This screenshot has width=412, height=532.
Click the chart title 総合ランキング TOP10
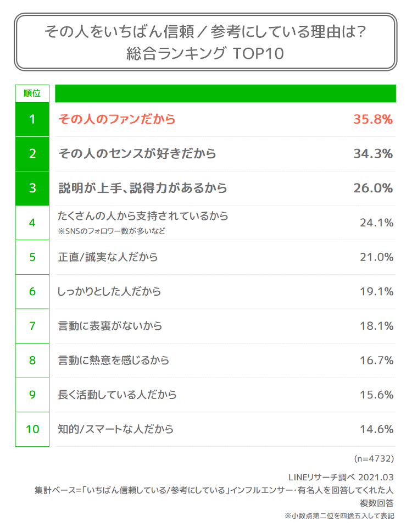[x=205, y=53]
